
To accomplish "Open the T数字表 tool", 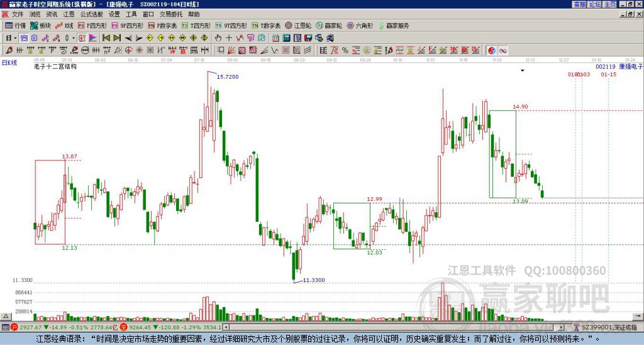I will [x=266, y=25].
